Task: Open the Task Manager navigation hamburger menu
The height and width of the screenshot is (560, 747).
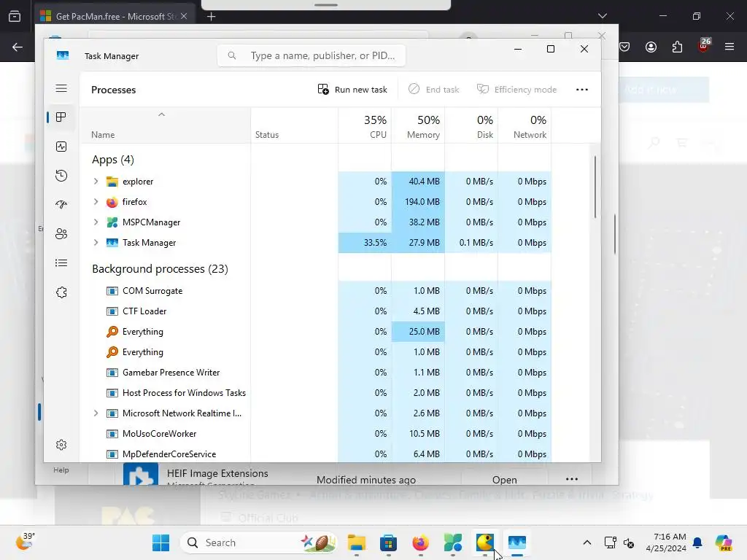Action: click(61, 88)
